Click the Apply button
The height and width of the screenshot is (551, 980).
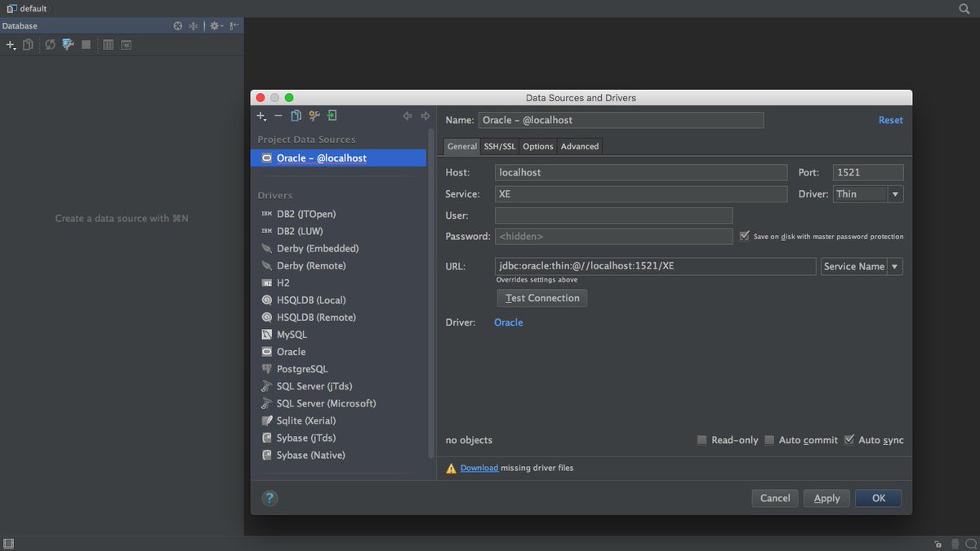coord(827,498)
